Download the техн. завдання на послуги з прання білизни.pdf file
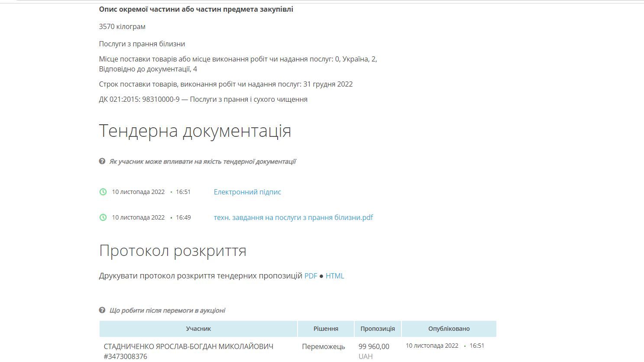644x362 pixels. (293, 217)
